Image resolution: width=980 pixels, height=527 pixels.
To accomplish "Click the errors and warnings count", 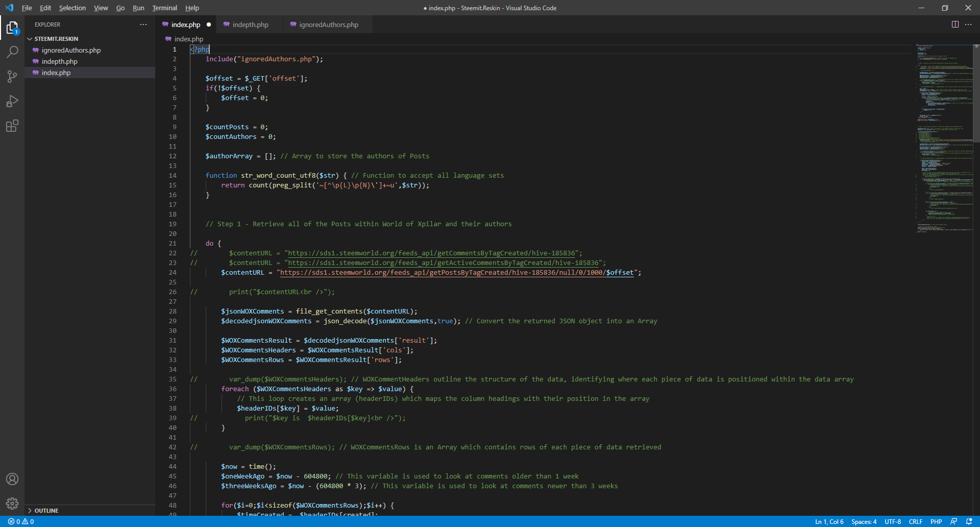I will pos(21,521).
